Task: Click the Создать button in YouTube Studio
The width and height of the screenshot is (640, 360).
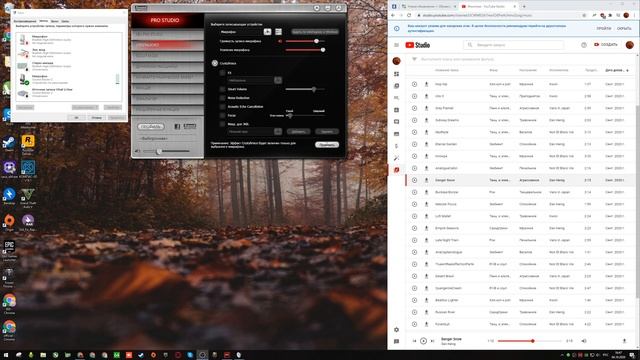Action: click(x=606, y=44)
